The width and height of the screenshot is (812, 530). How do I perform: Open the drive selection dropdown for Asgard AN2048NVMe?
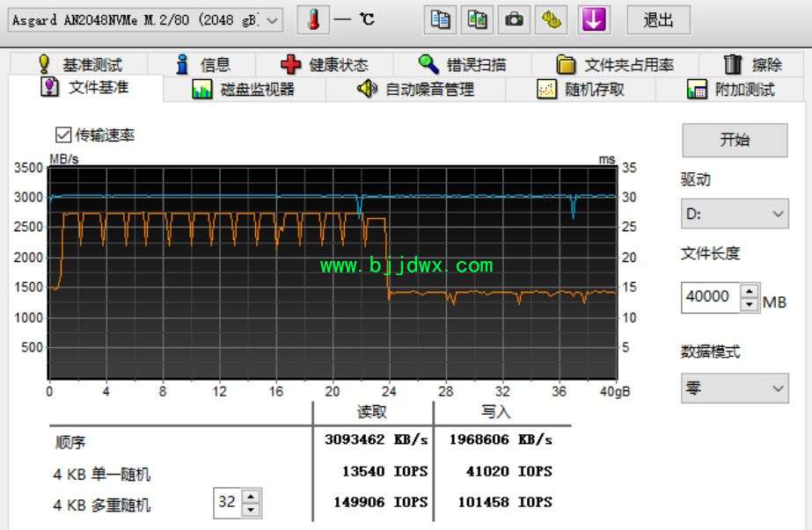pos(145,21)
